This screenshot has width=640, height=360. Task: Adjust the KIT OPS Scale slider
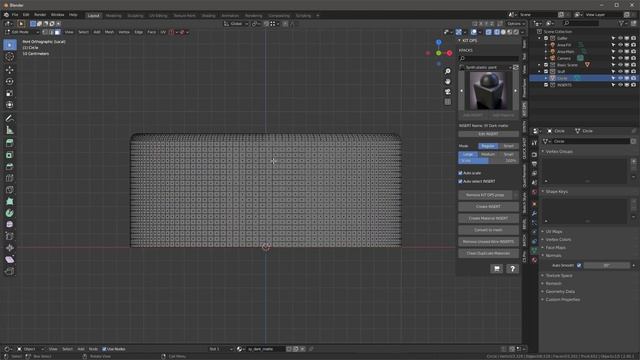pyautogui.click(x=488, y=161)
